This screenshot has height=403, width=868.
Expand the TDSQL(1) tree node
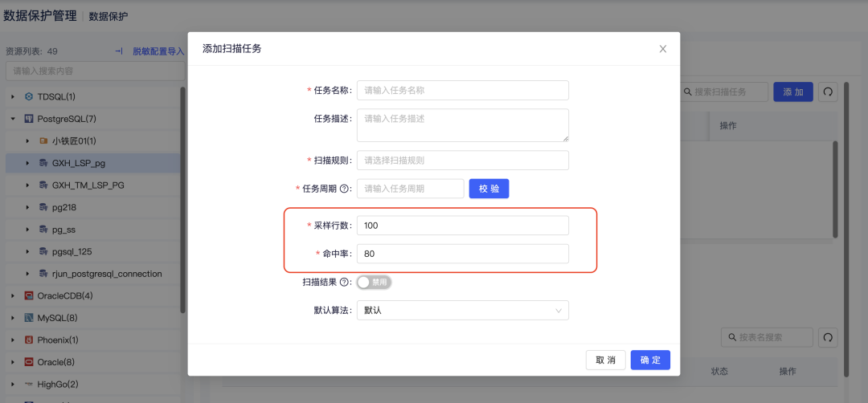pos(13,97)
